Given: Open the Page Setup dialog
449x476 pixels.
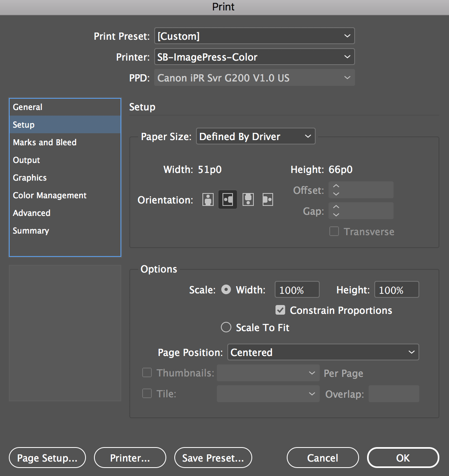Looking at the screenshot, I should tap(47, 458).
